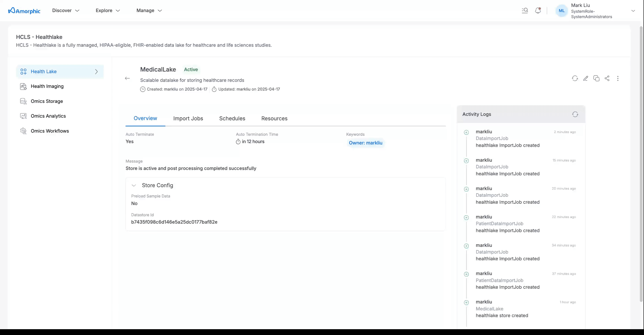
Task: Click the Amorphic logo
Action: pyautogui.click(x=24, y=11)
